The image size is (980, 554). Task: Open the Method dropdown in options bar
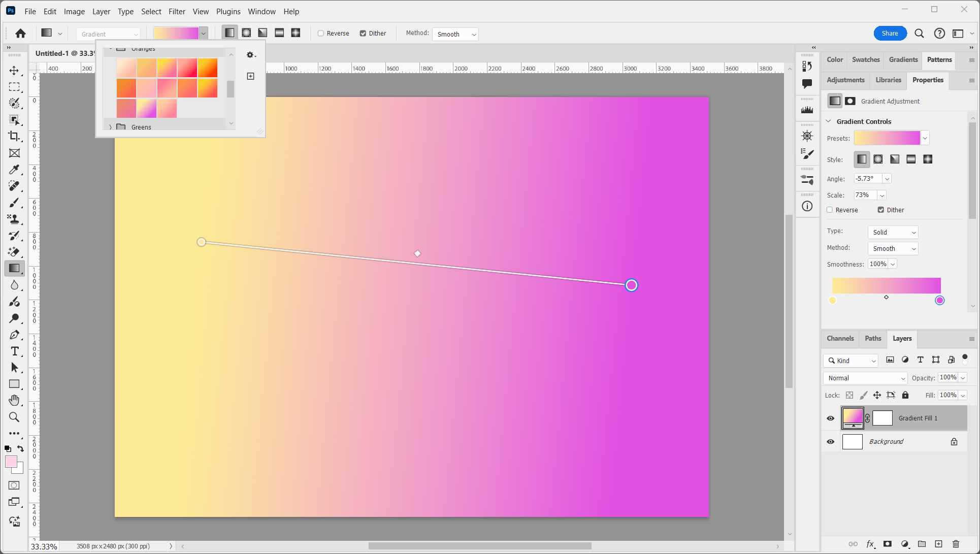(x=455, y=34)
